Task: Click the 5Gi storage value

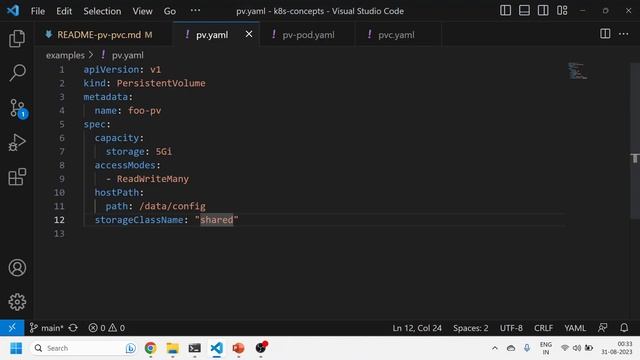Action: (x=164, y=151)
